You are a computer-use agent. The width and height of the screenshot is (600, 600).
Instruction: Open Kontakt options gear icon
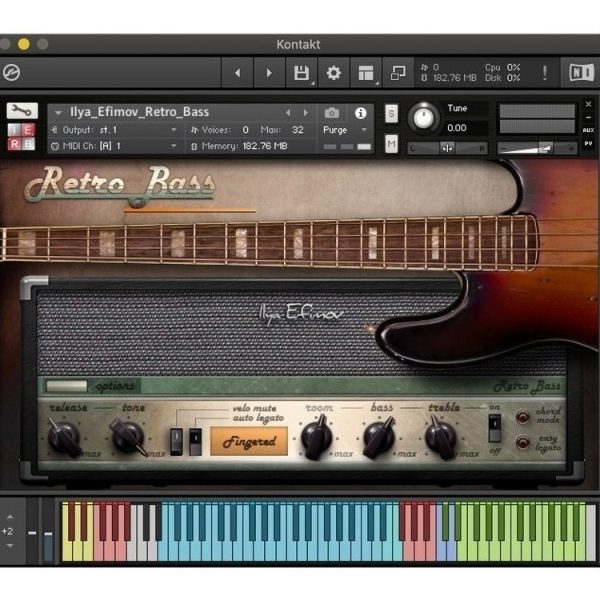333,73
